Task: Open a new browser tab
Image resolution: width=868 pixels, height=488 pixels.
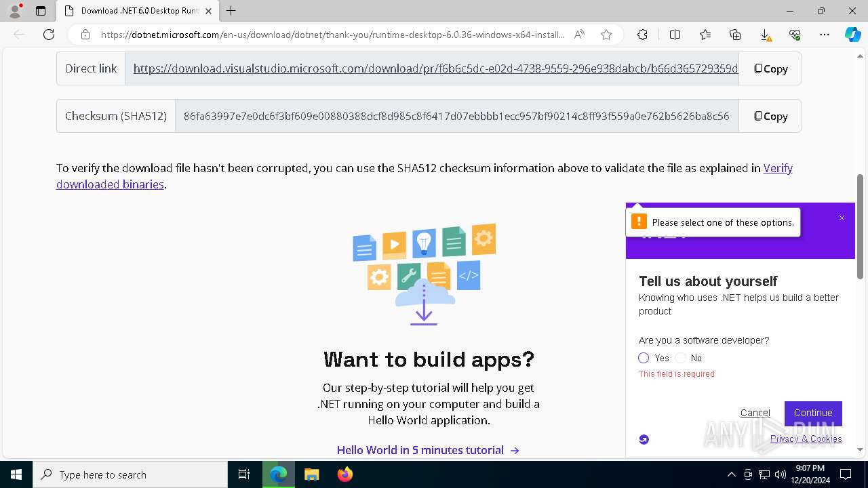Action: pos(231,11)
